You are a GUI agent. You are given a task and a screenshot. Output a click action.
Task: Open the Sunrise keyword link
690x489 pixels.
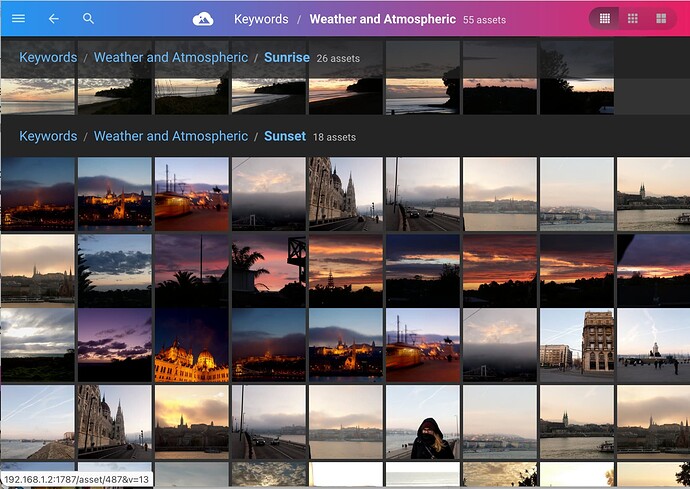click(287, 58)
